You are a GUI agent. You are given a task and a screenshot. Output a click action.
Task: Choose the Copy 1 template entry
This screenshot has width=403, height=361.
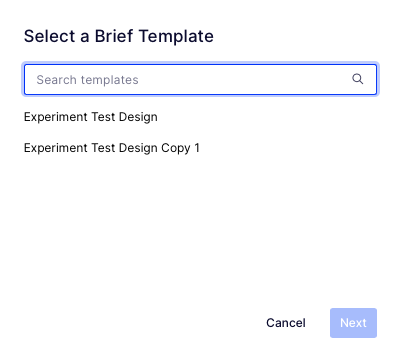point(112,148)
